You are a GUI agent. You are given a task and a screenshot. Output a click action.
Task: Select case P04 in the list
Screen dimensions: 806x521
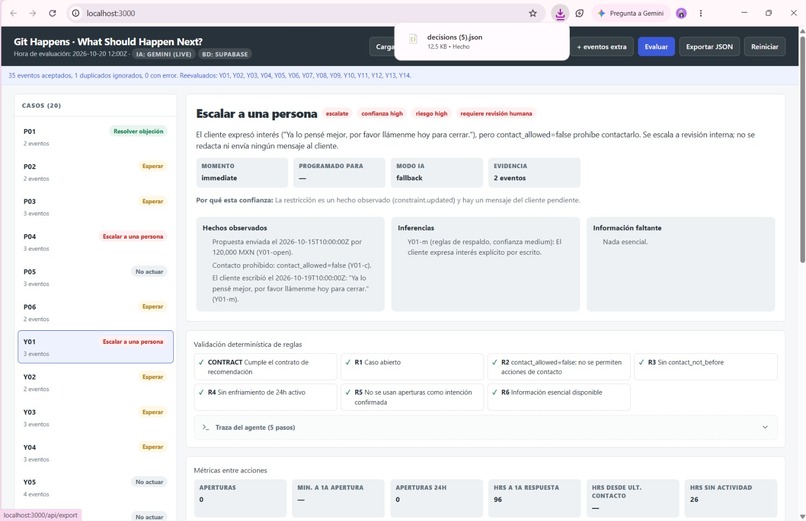click(x=96, y=242)
